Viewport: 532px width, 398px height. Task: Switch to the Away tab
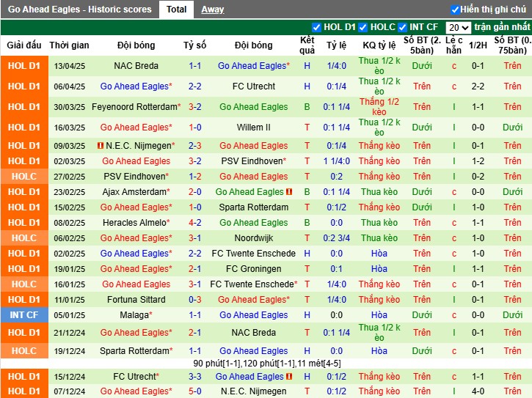pyautogui.click(x=212, y=9)
